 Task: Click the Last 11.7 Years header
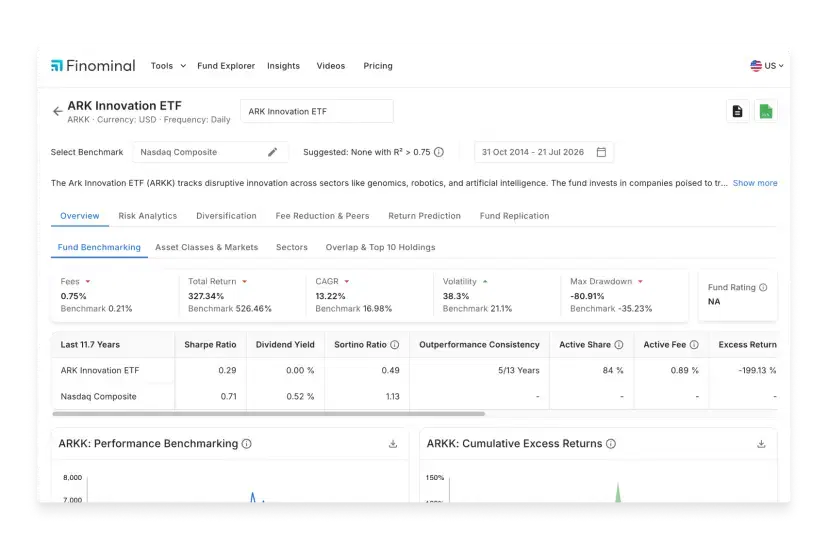tap(90, 345)
